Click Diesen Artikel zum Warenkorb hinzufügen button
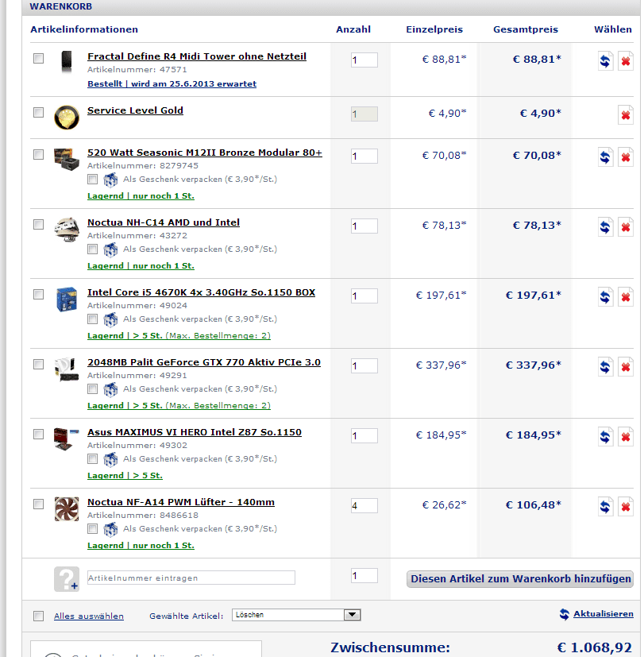This screenshot has height=657, width=644. pyautogui.click(x=519, y=579)
